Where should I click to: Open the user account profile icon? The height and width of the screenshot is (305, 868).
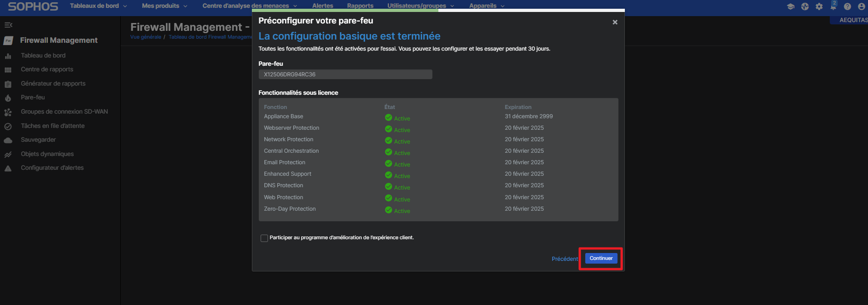click(862, 6)
